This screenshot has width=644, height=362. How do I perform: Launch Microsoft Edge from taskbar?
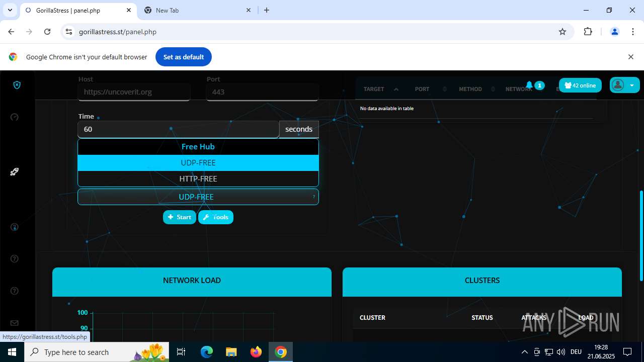pyautogui.click(x=207, y=352)
